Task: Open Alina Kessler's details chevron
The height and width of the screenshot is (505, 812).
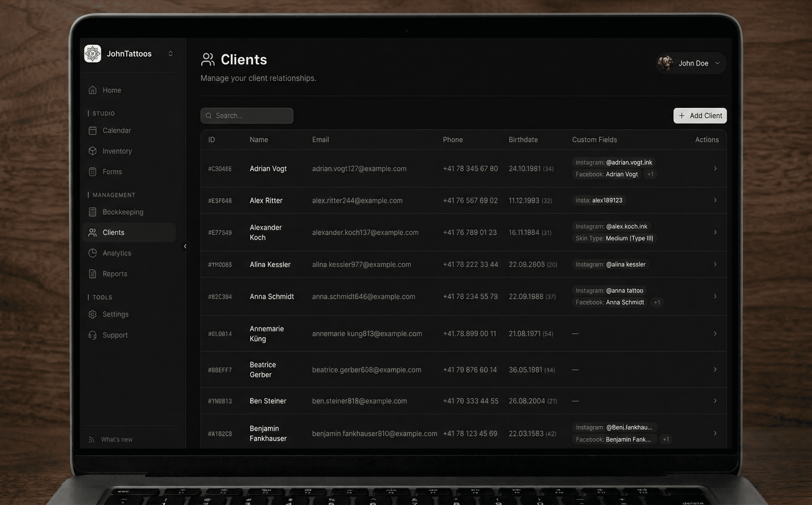Action: [x=715, y=264]
